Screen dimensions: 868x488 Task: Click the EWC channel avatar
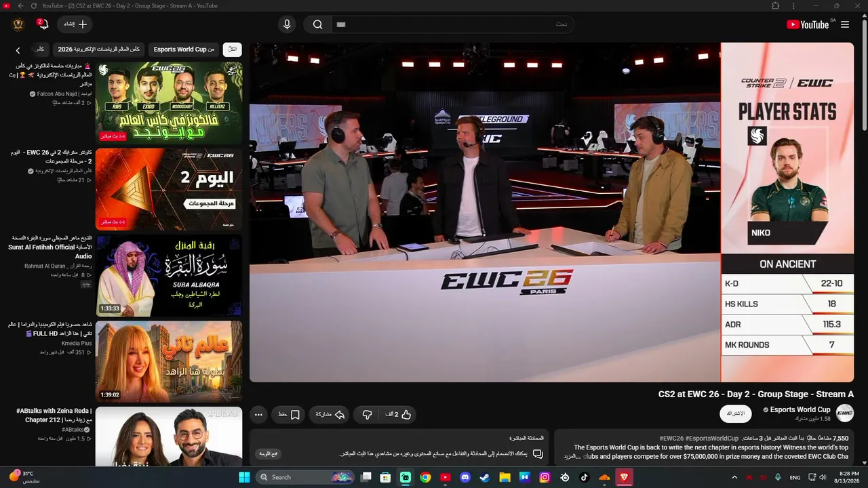[x=845, y=413]
